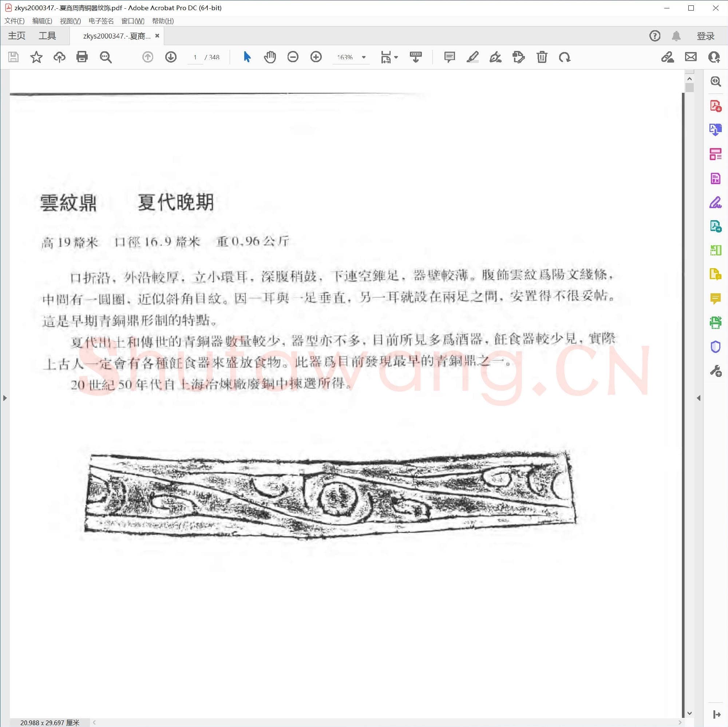Go to next page arrow

click(x=171, y=57)
